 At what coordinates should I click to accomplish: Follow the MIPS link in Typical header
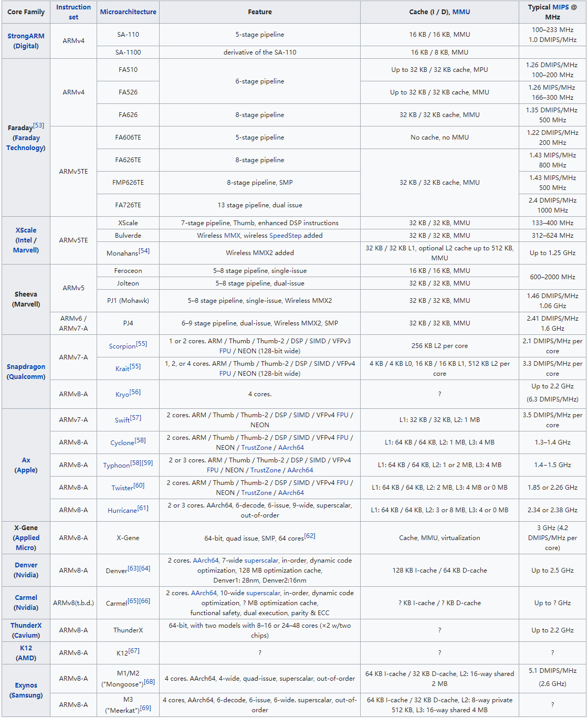click(560, 7)
